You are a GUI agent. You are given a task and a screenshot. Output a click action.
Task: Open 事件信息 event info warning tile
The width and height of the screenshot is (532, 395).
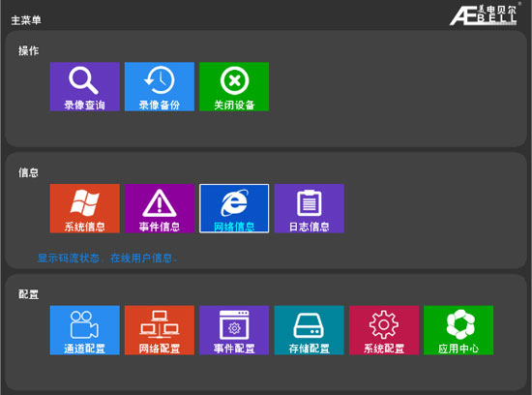(x=160, y=208)
